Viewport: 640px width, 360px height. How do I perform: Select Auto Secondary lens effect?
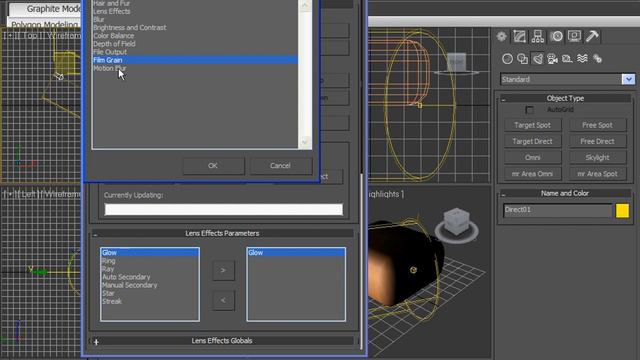pyautogui.click(x=126, y=277)
